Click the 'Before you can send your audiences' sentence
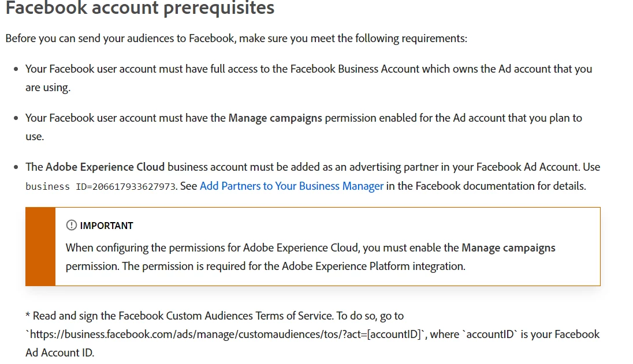The width and height of the screenshot is (633, 364). click(236, 39)
